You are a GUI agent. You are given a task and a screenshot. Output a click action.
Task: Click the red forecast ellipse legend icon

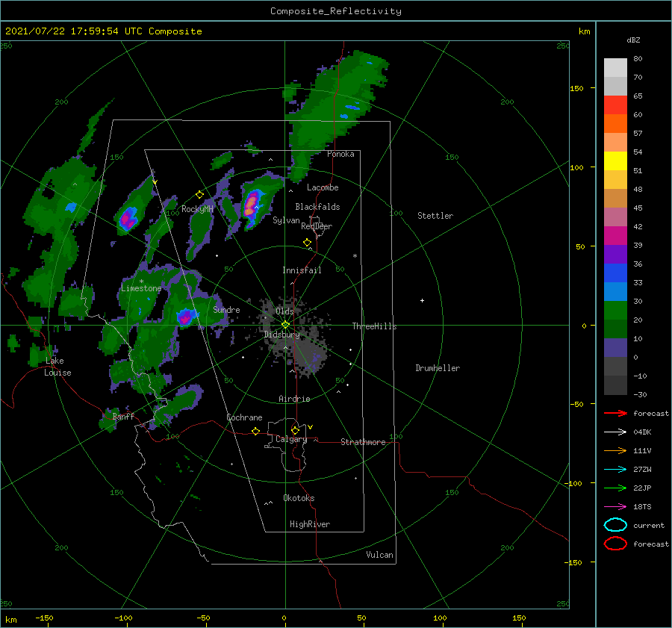click(x=615, y=544)
